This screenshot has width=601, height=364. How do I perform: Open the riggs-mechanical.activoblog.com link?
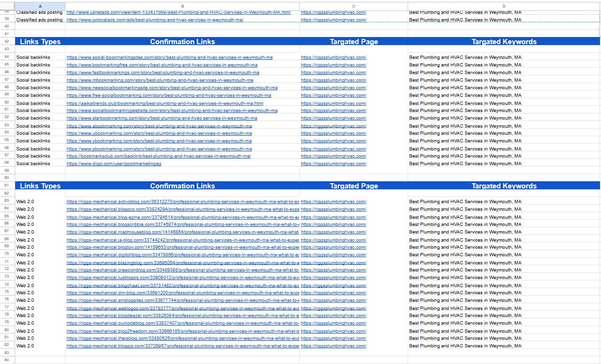click(x=183, y=202)
